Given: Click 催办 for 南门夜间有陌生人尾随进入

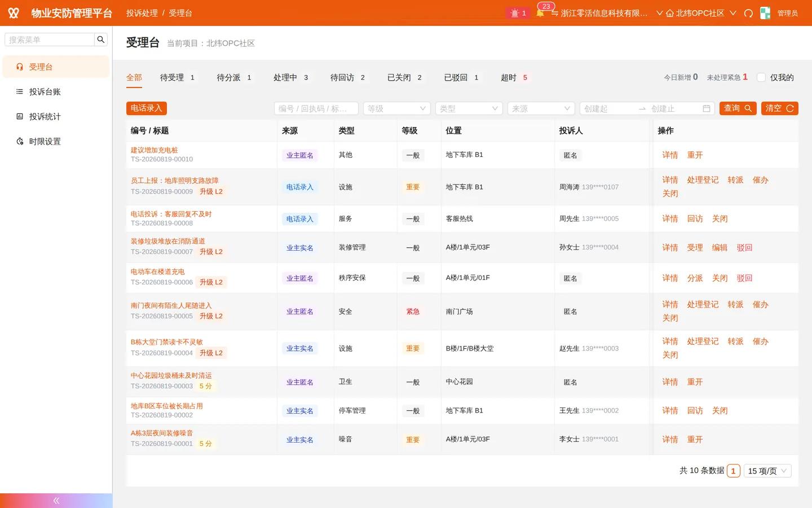Looking at the screenshot, I should 760,304.
